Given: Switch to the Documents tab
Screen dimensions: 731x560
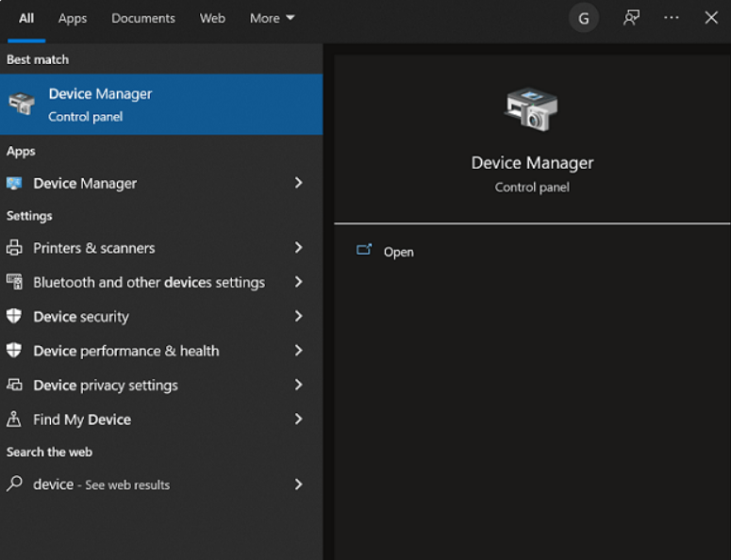Looking at the screenshot, I should 143,18.
